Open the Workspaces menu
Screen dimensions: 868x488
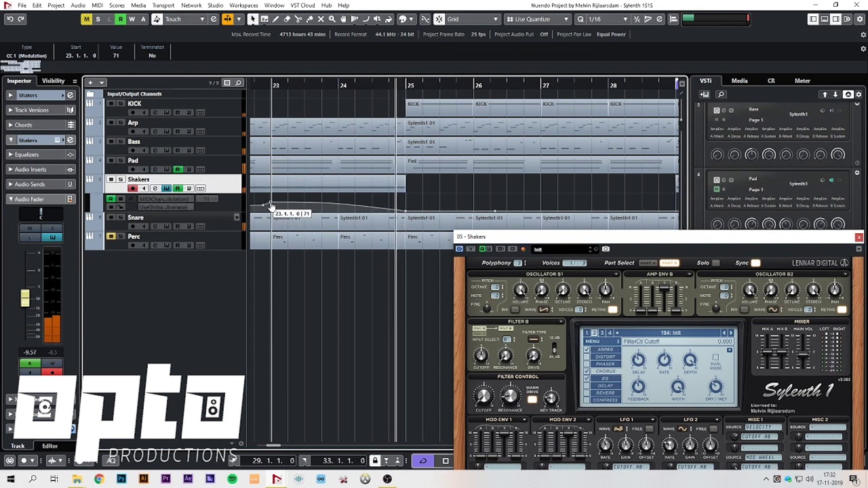(243, 5)
